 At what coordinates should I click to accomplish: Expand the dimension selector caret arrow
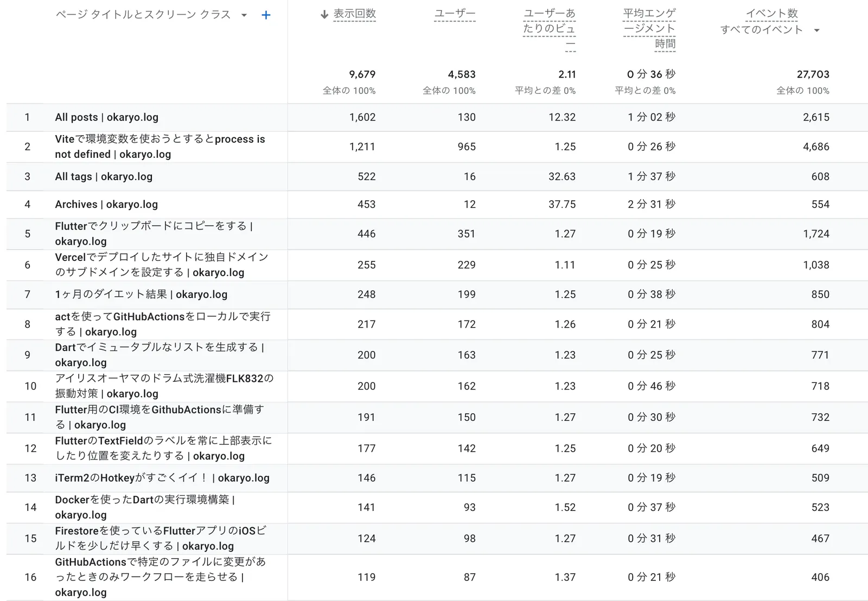click(244, 15)
